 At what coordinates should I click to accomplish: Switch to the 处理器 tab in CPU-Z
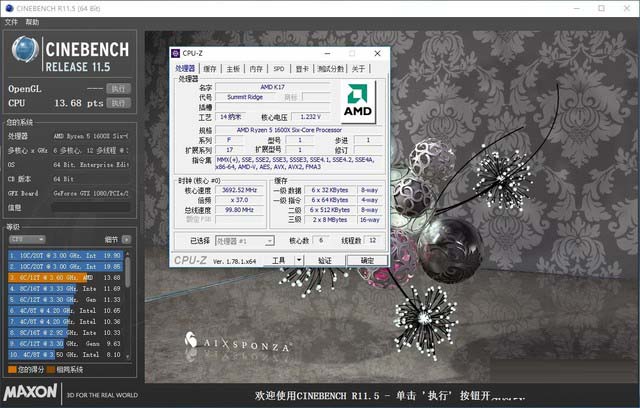click(185, 69)
